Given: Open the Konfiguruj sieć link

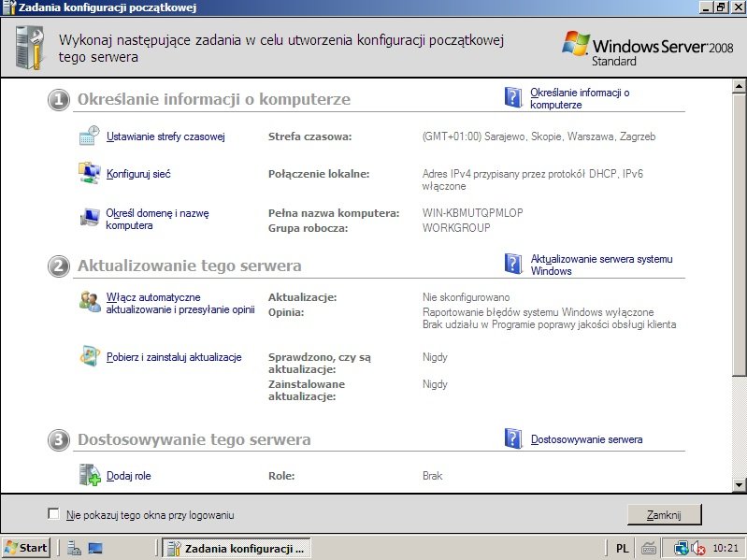Looking at the screenshot, I should [138, 174].
